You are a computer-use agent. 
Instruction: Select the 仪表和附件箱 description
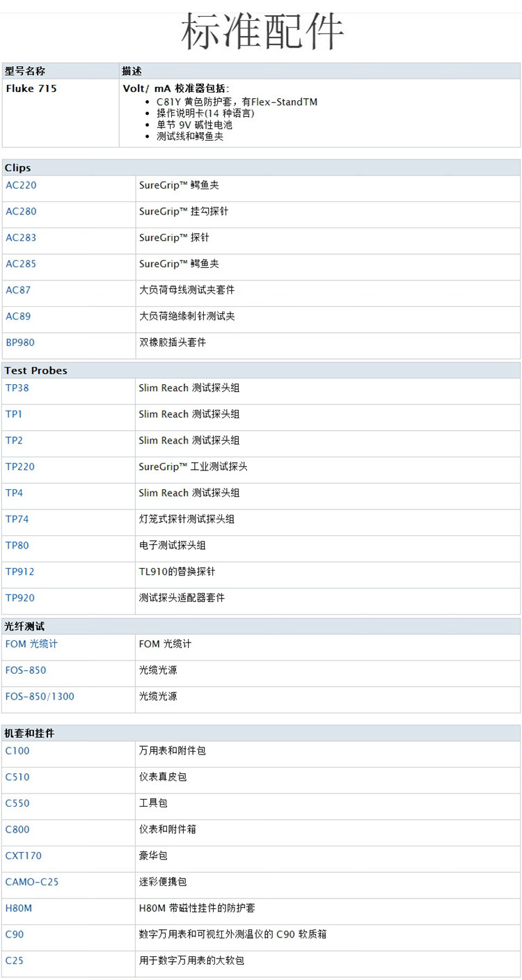click(168, 830)
